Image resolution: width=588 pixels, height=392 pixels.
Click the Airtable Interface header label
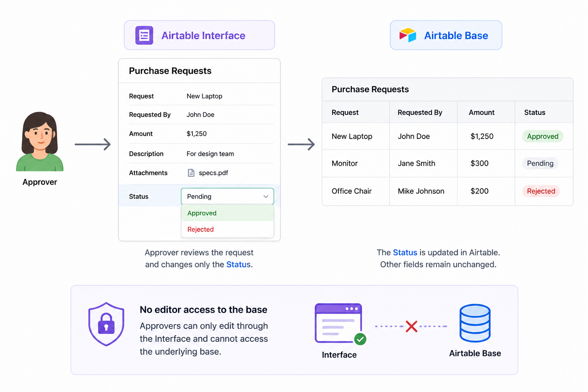click(203, 36)
